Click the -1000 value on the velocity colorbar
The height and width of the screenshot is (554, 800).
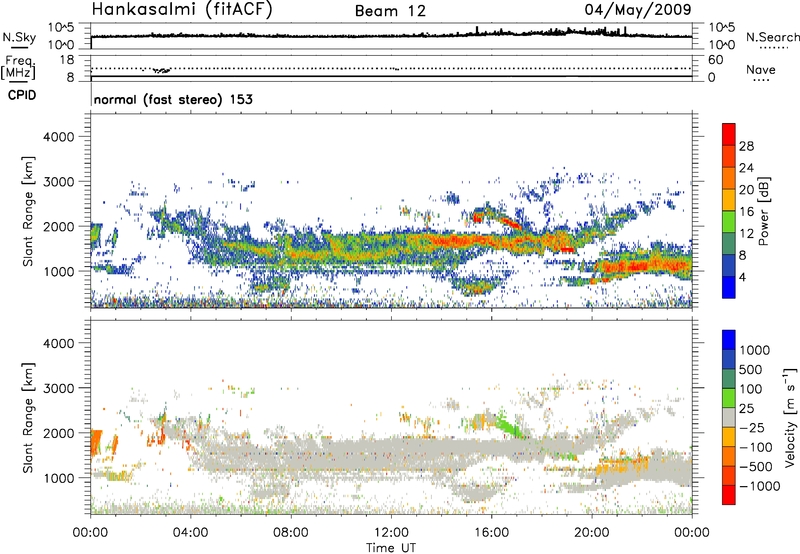tap(760, 486)
